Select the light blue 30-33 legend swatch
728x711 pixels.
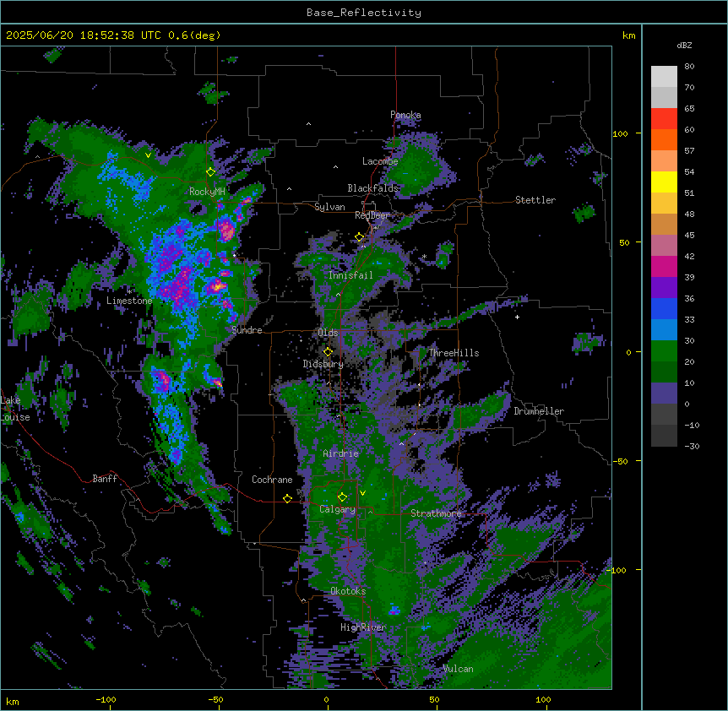(664, 330)
